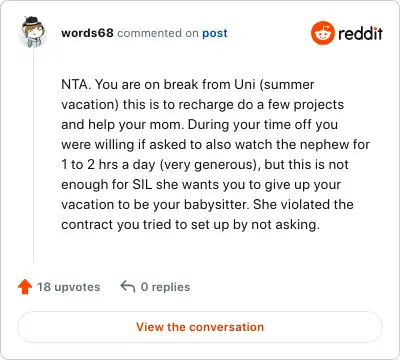Click the reply arrow icon
Viewport: 400px width, 360px height.
click(128, 286)
